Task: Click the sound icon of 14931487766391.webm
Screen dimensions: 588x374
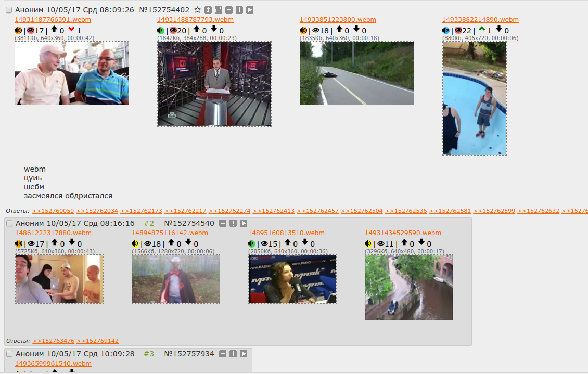Action: tap(18, 30)
